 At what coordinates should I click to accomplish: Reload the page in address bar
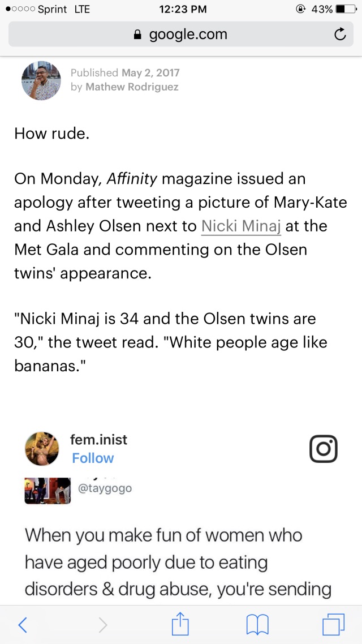click(x=339, y=35)
